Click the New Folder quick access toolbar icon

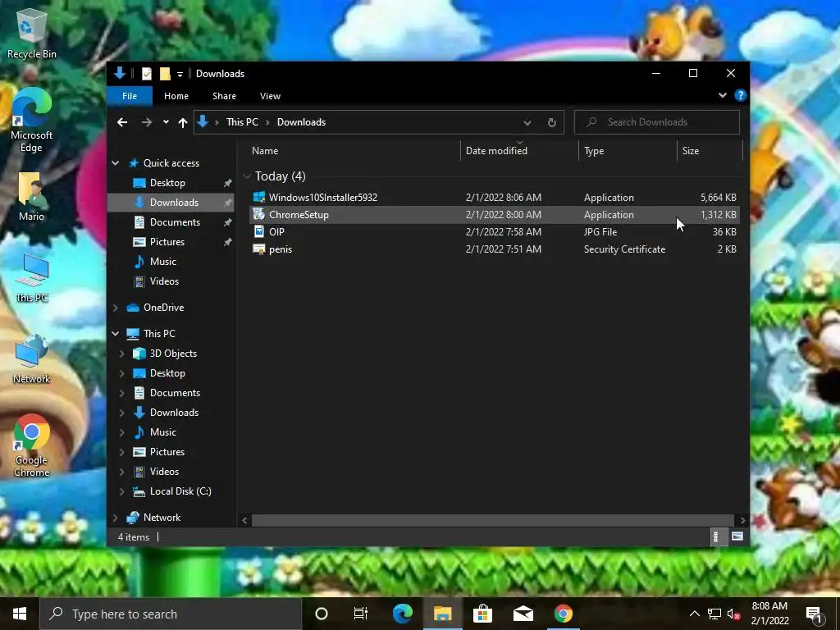pyautogui.click(x=165, y=73)
